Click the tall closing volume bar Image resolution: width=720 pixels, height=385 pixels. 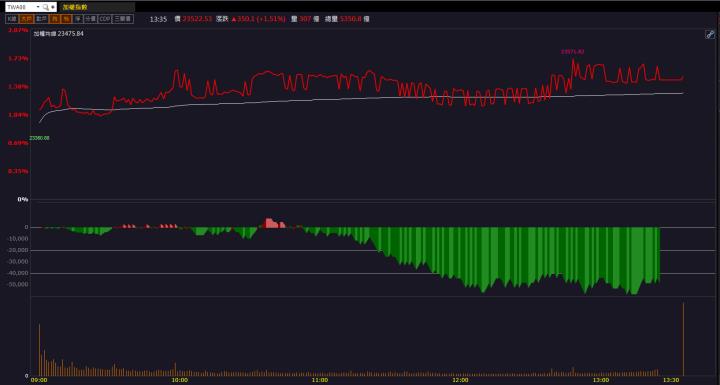tap(683, 339)
